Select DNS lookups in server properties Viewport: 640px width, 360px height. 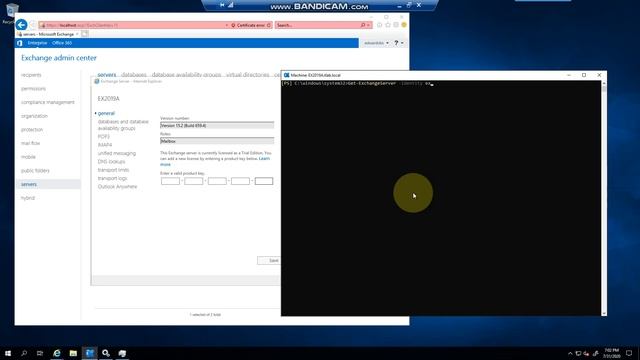tap(111, 162)
